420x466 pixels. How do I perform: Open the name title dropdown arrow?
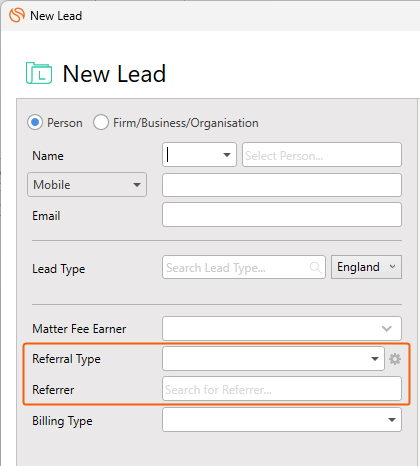point(227,155)
